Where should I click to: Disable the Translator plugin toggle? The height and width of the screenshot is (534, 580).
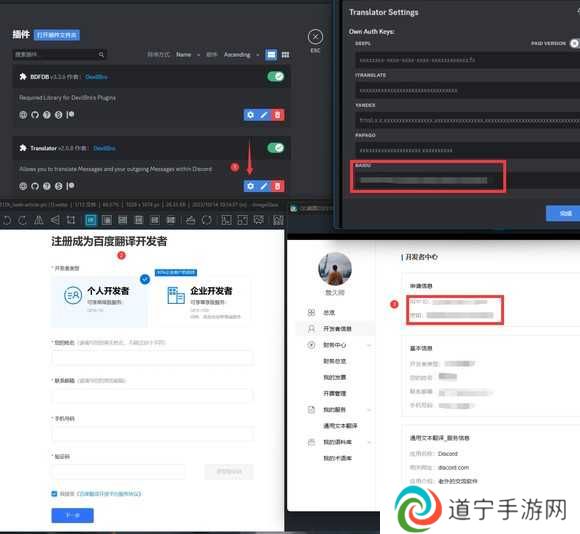click(276, 148)
